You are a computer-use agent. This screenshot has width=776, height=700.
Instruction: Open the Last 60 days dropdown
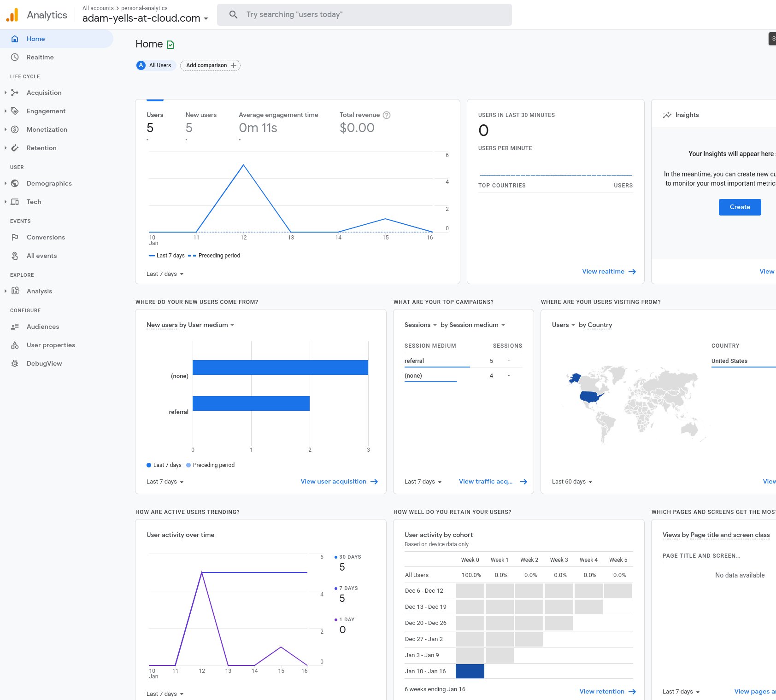pos(572,482)
